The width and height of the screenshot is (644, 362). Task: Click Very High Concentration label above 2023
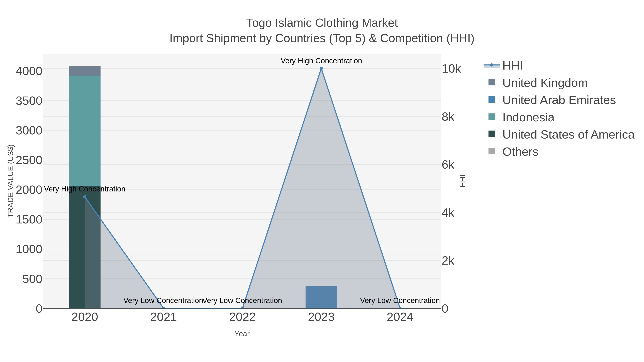(x=321, y=61)
